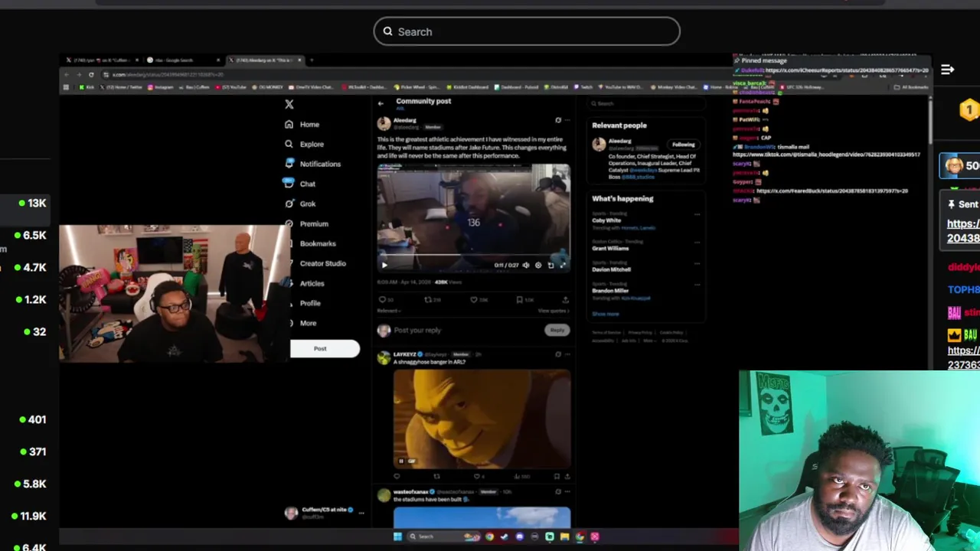Open the Notifications bell icon
The height and width of the screenshot is (551, 980).
[289, 164]
